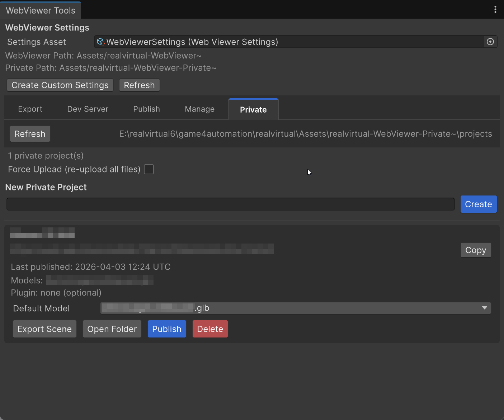Click the WebViewer Tools window tab
Image resolution: width=504 pixels, height=420 pixels.
click(x=41, y=10)
